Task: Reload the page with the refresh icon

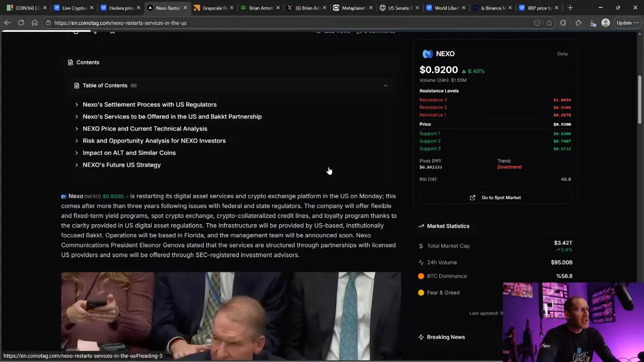Action: click(21, 23)
